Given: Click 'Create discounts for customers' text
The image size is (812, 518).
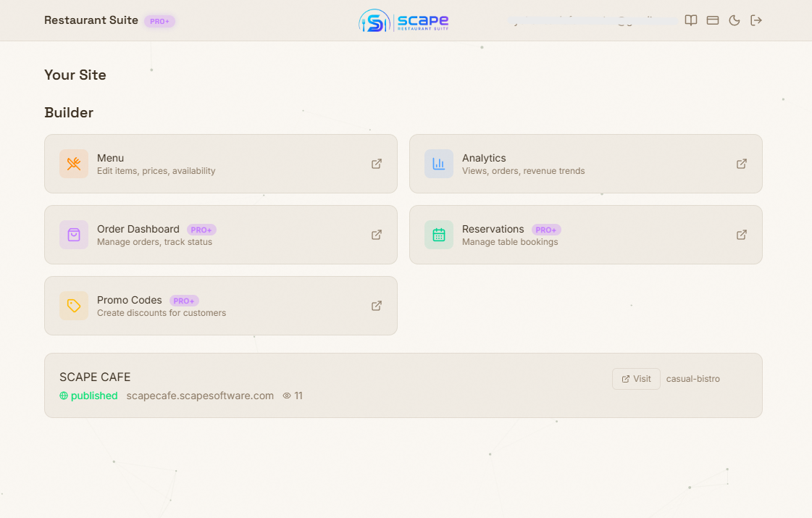Looking at the screenshot, I should click(162, 313).
